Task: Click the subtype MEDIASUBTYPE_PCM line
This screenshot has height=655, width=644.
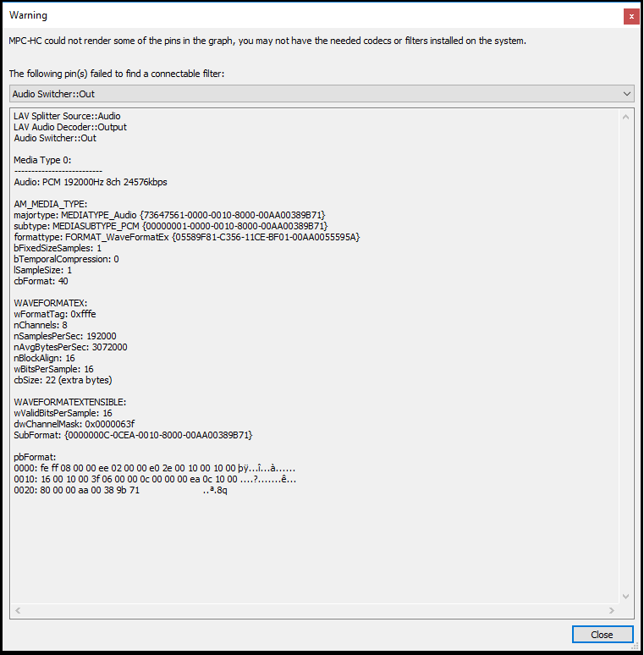Action: [171, 226]
